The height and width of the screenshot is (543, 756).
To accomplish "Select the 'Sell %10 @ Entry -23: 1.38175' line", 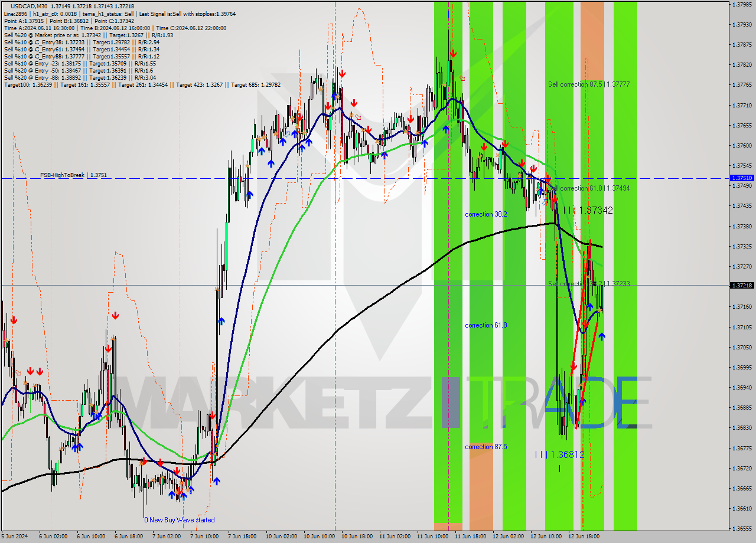I will point(80,63).
